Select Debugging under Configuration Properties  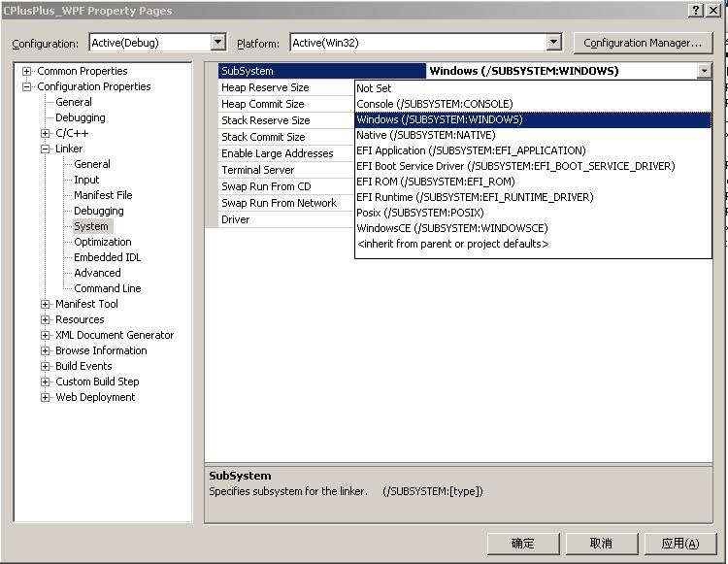click(81, 117)
